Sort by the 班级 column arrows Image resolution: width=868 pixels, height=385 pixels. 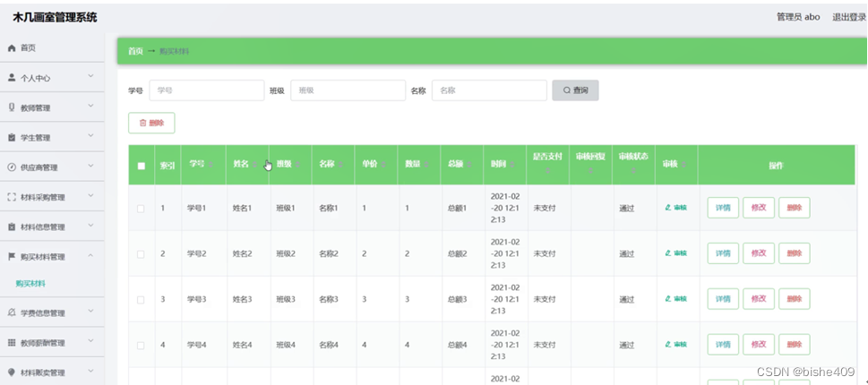[x=297, y=164]
